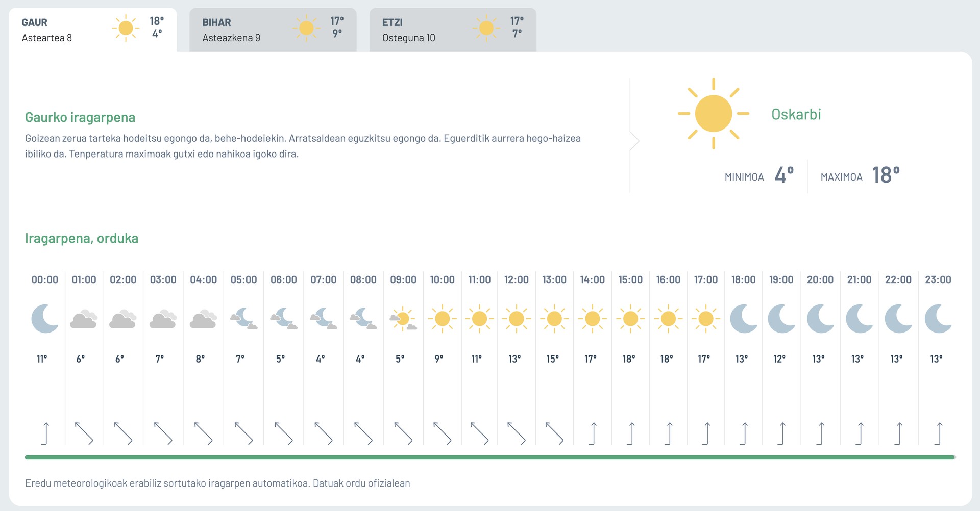Click the 06:00 hour label

point(284,279)
